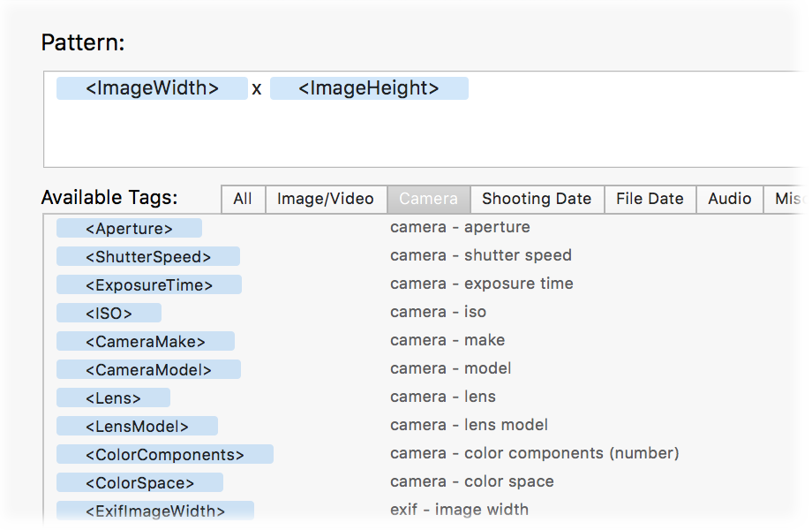
Task: Pick the ISO tag
Action: 109,314
